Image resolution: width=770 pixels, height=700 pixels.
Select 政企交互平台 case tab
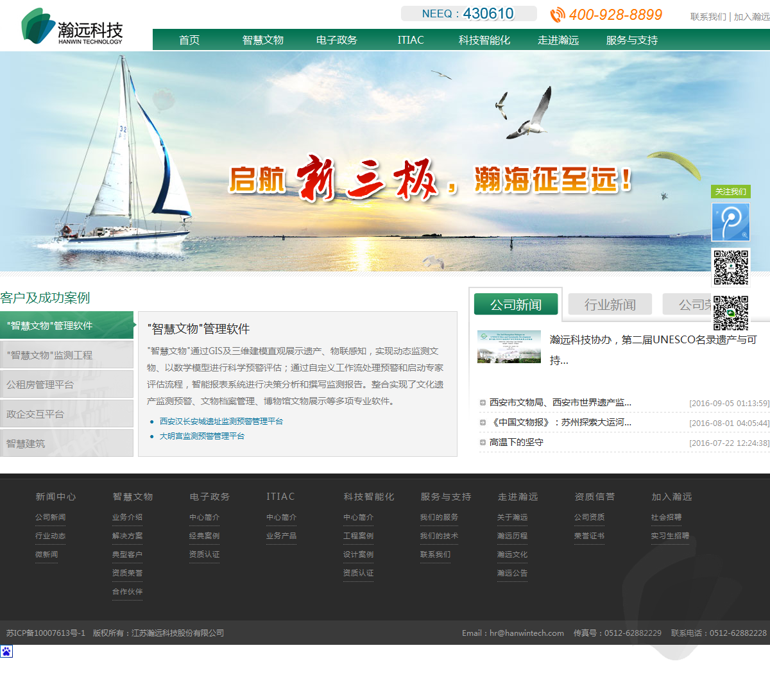[67, 414]
